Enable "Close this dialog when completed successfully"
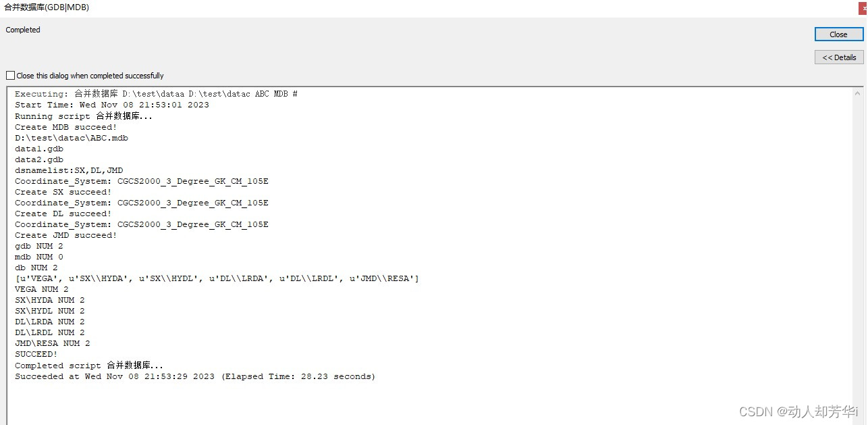868x425 pixels. pos(10,75)
